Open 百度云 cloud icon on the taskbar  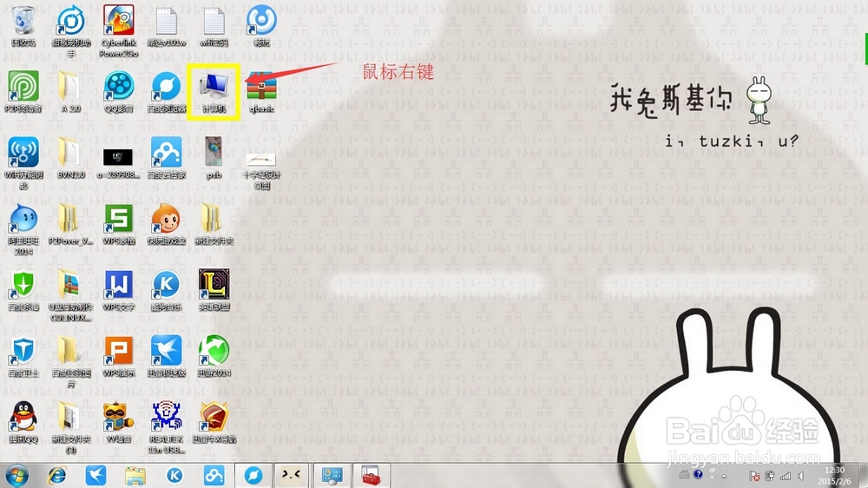click(214, 475)
